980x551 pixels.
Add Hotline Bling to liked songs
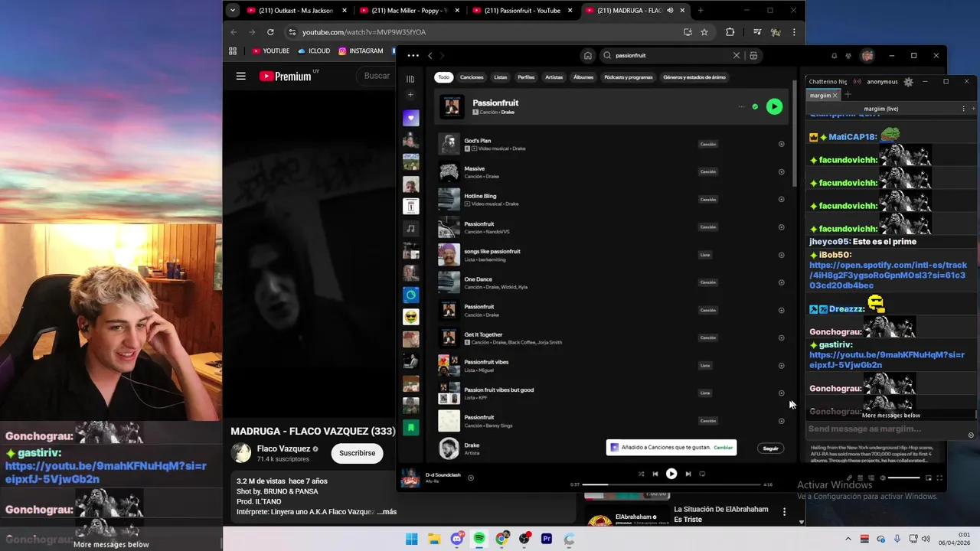tap(781, 199)
